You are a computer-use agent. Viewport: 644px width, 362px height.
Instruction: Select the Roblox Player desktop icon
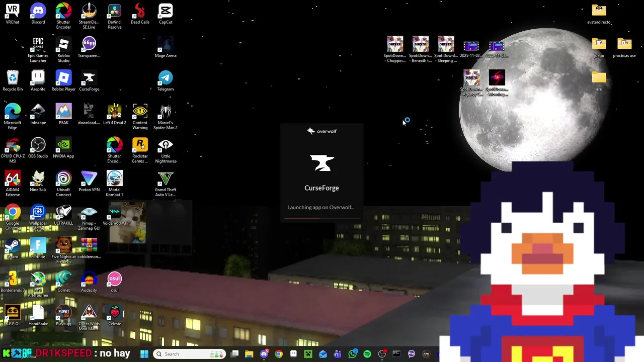[x=63, y=81]
